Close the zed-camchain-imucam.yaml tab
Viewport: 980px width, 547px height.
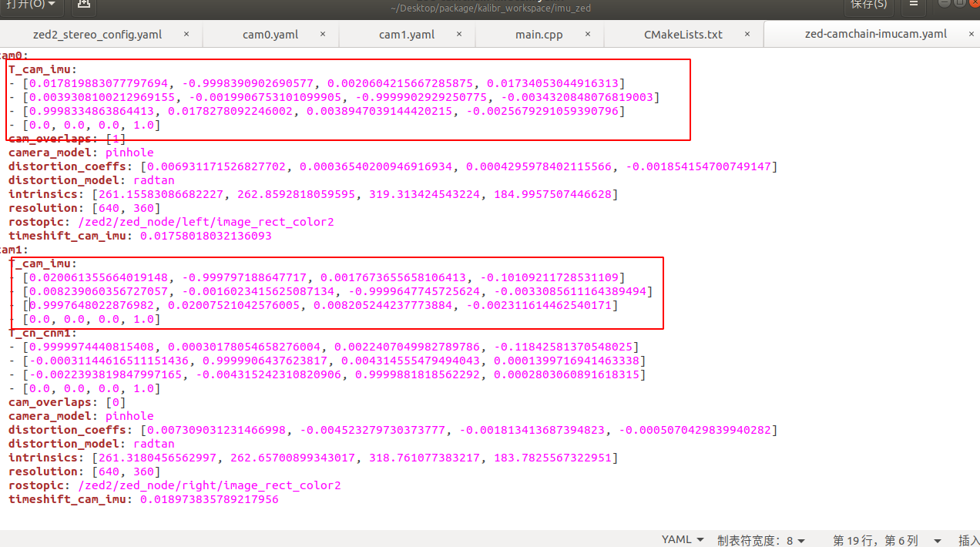click(x=972, y=34)
